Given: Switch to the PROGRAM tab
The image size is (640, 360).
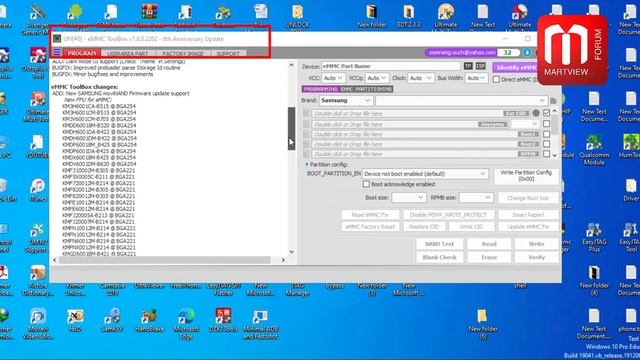Looking at the screenshot, I should 82,53.
